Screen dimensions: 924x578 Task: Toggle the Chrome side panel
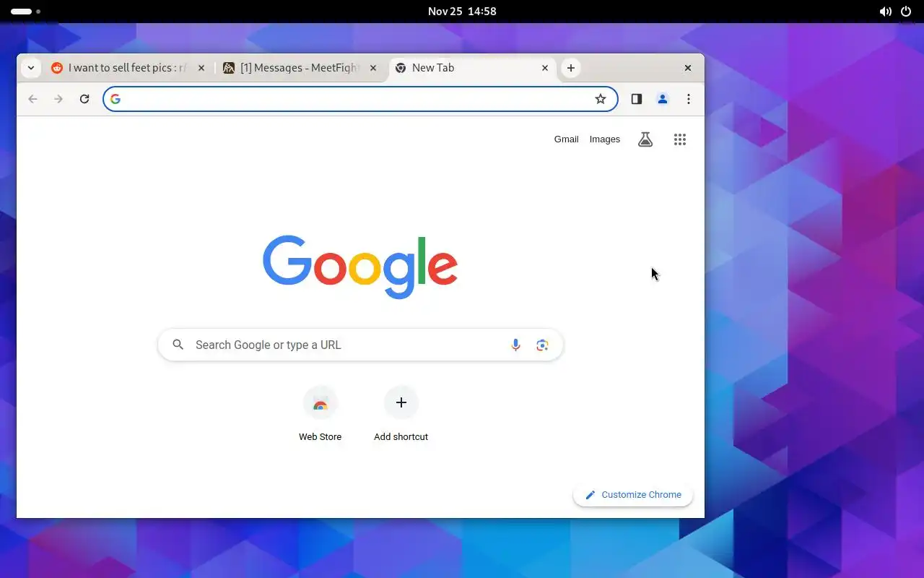pyautogui.click(x=637, y=99)
